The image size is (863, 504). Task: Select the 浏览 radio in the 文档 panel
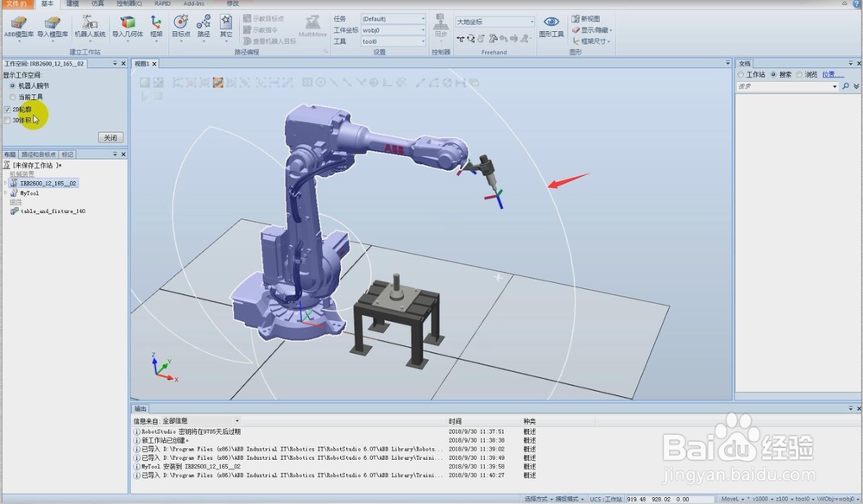pos(799,74)
